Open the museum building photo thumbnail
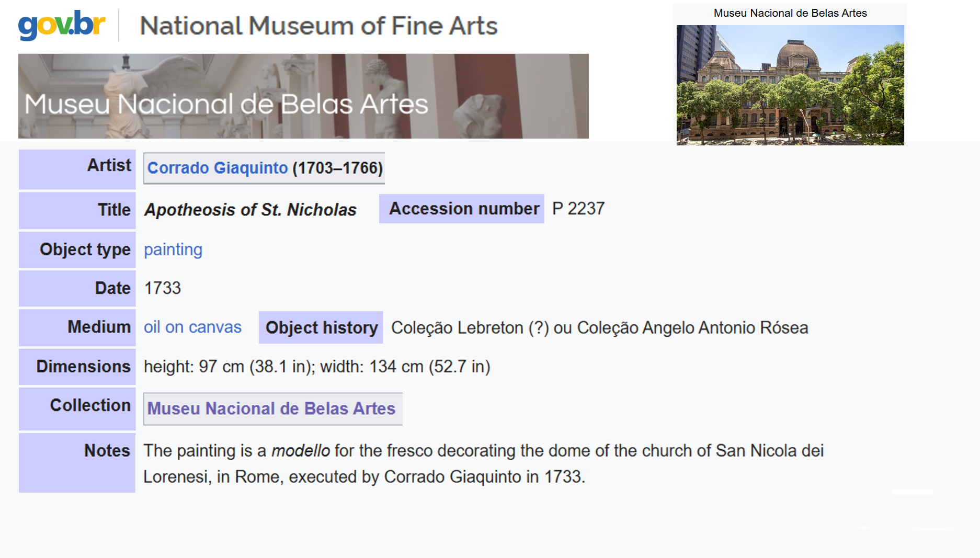The height and width of the screenshot is (558, 980). click(790, 85)
